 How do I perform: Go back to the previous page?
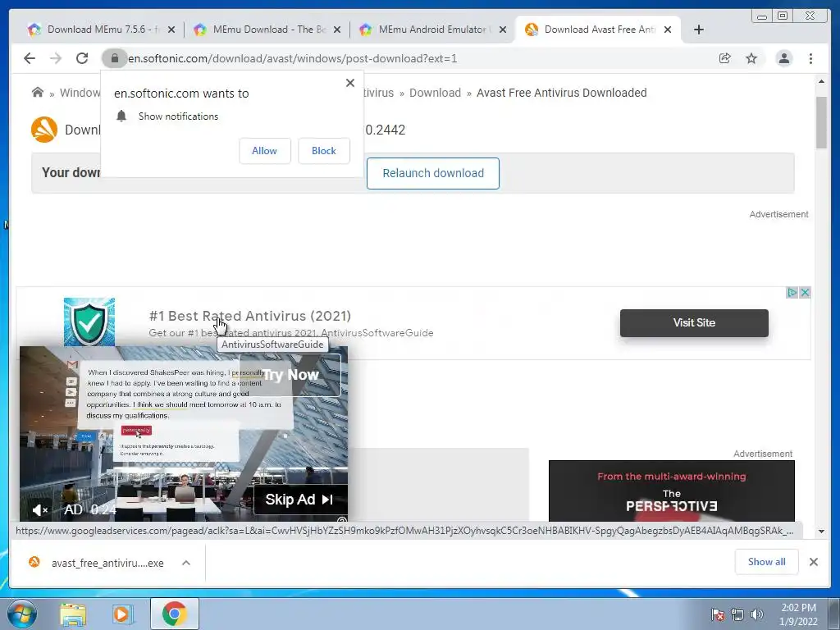[x=30, y=58]
